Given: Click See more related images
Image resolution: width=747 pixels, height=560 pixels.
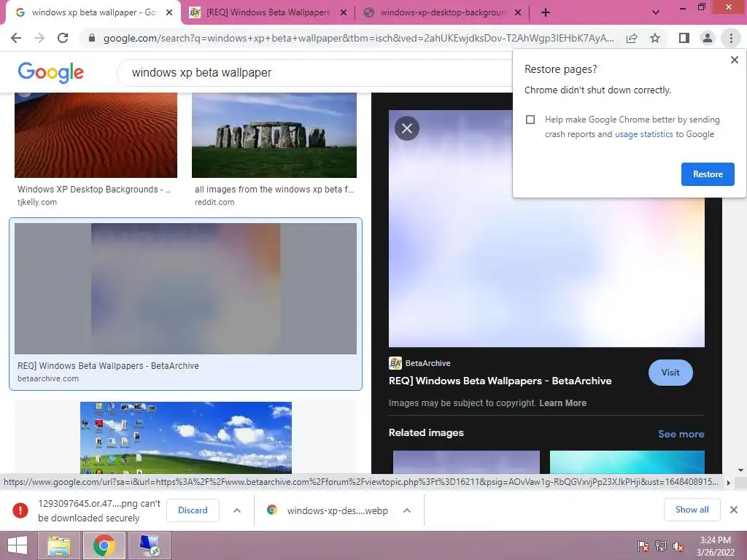Looking at the screenshot, I should click(681, 434).
